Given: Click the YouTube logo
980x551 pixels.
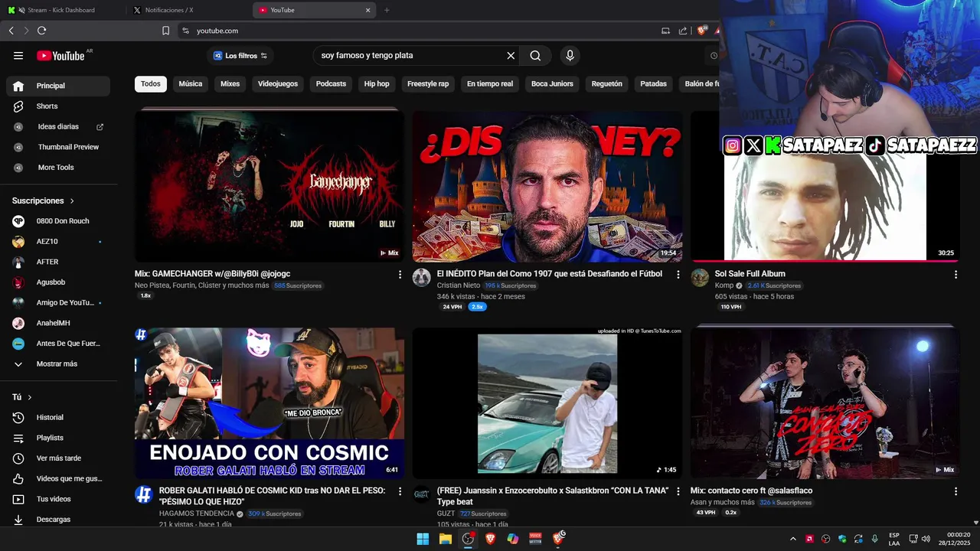Looking at the screenshot, I should click(x=60, y=56).
